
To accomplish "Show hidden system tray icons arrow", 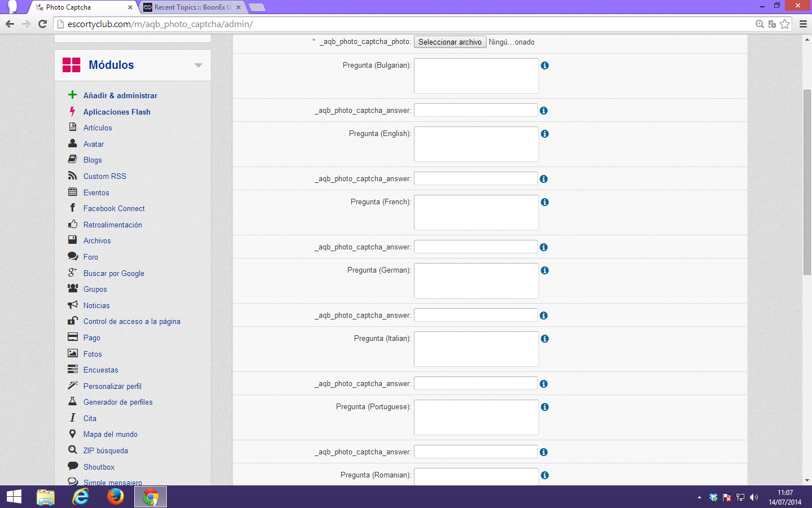I will [x=699, y=497].
